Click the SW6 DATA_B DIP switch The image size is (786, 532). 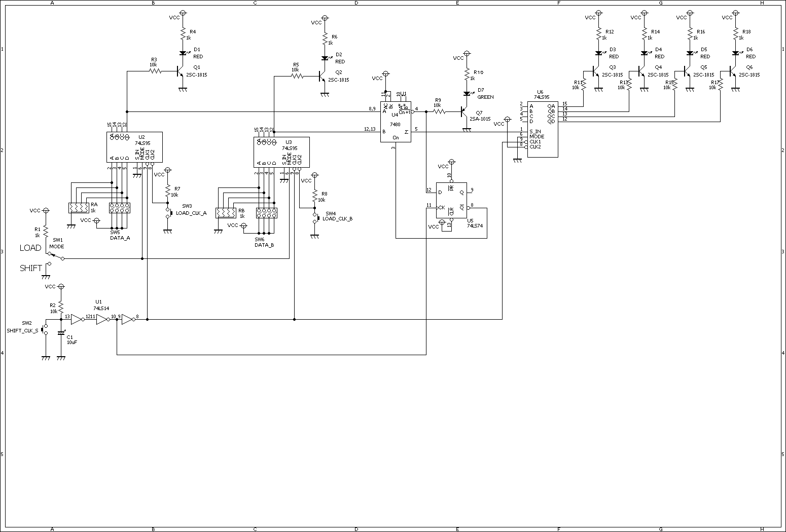(266, 213)
